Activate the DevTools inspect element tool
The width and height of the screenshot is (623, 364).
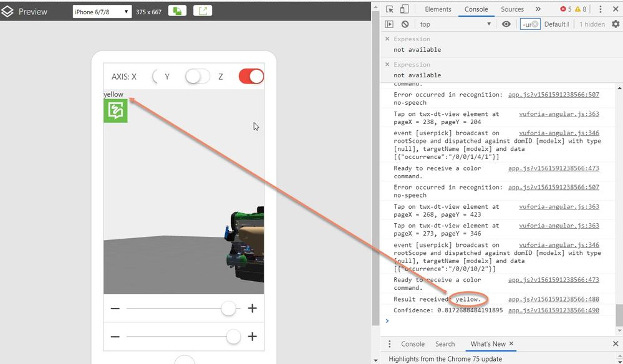(x=389, y=9)
